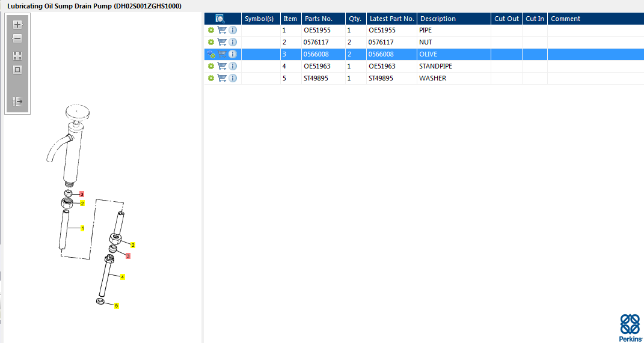644x343 pixels.
Task: Click OE51963 in Latest Part No. column
Action: [382, 66]
